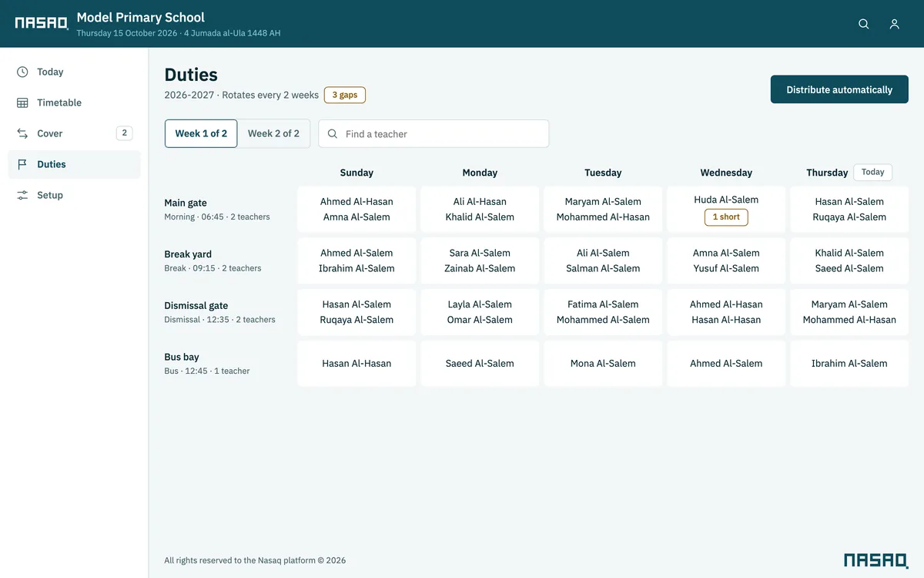Click the magnifier icon in teacher search

pyautogui.click(x=333, y=134)
